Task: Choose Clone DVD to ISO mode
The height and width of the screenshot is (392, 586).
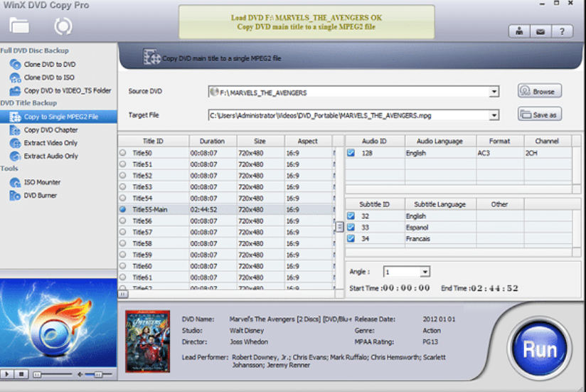Action: (49, 78)
